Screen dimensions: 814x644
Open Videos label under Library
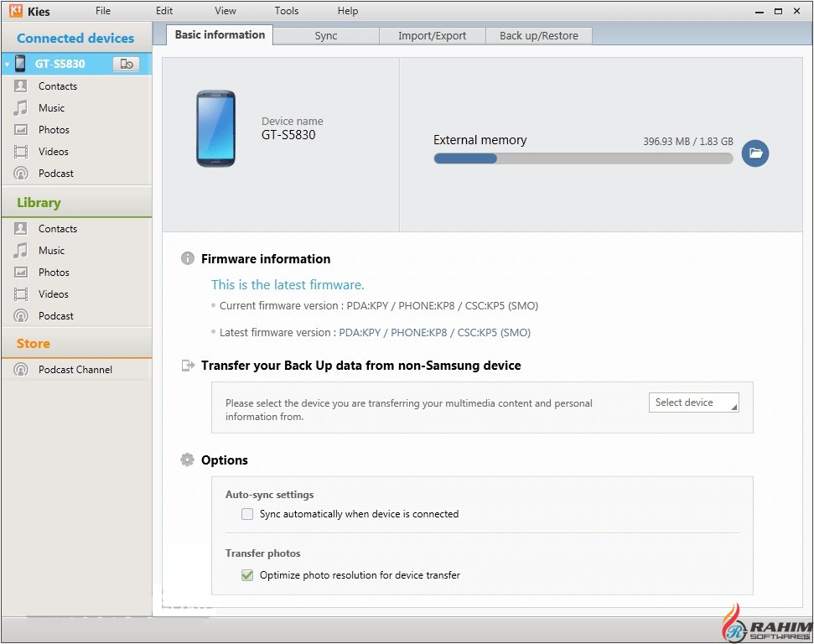(x=53, y=294)
